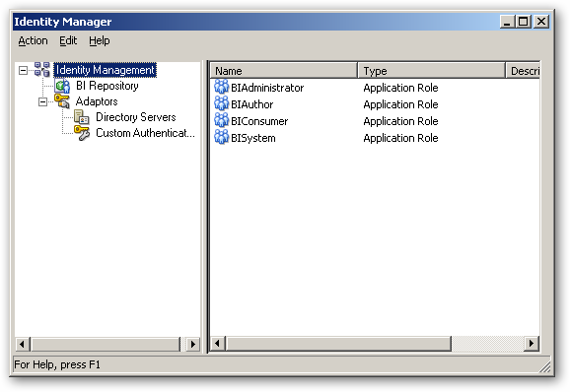Open the Edit menu
The image size is (570, 392).
click(x=68, y=40)
